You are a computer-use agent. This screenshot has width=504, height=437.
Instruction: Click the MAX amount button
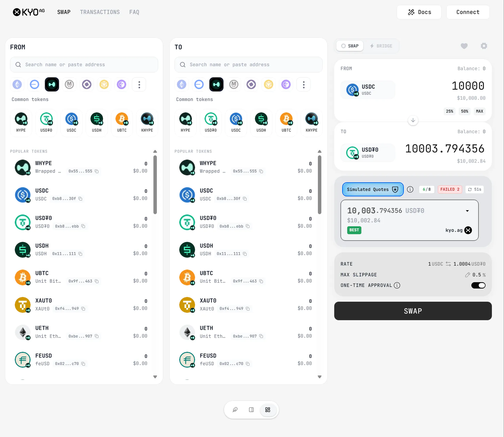(479, 111)
